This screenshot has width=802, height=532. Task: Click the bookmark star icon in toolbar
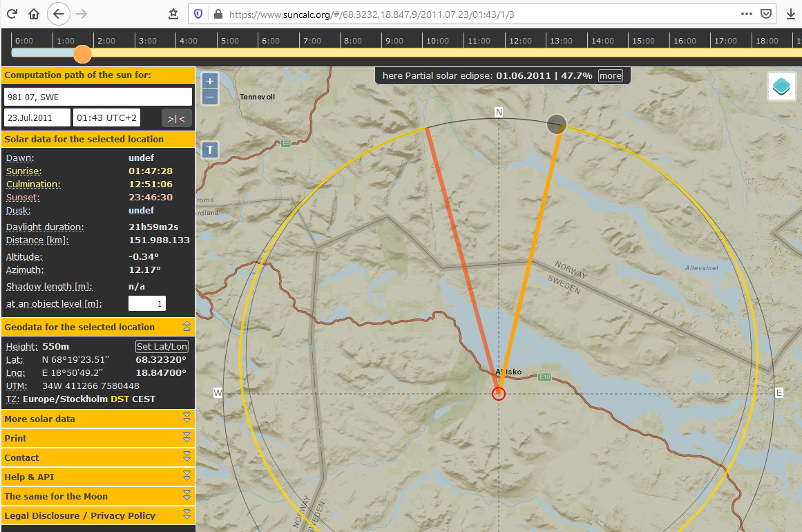[173, 15]
